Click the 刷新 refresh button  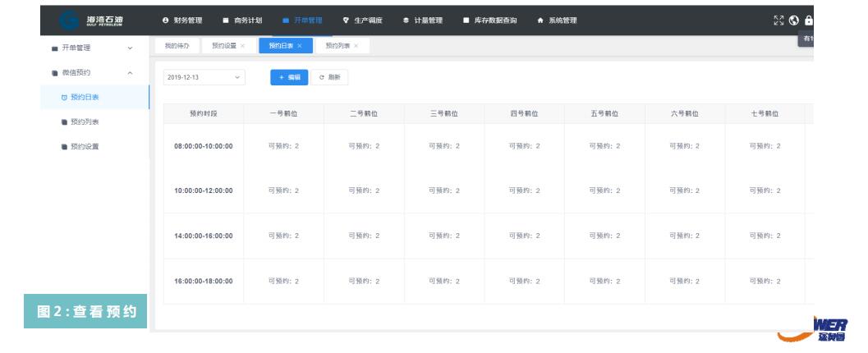click(329, 77)
